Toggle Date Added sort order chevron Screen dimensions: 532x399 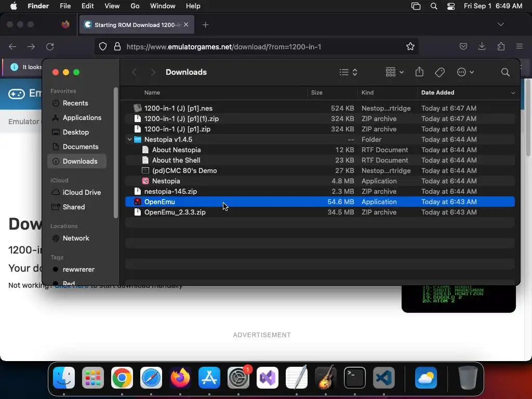coord(513,92)
